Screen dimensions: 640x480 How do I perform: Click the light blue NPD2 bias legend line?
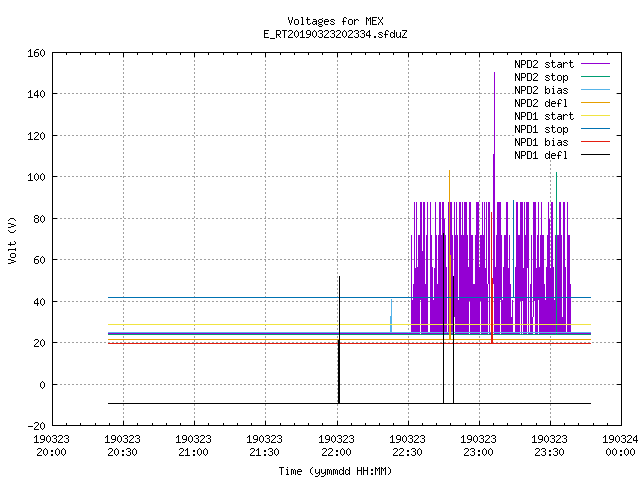coord(595,90)
